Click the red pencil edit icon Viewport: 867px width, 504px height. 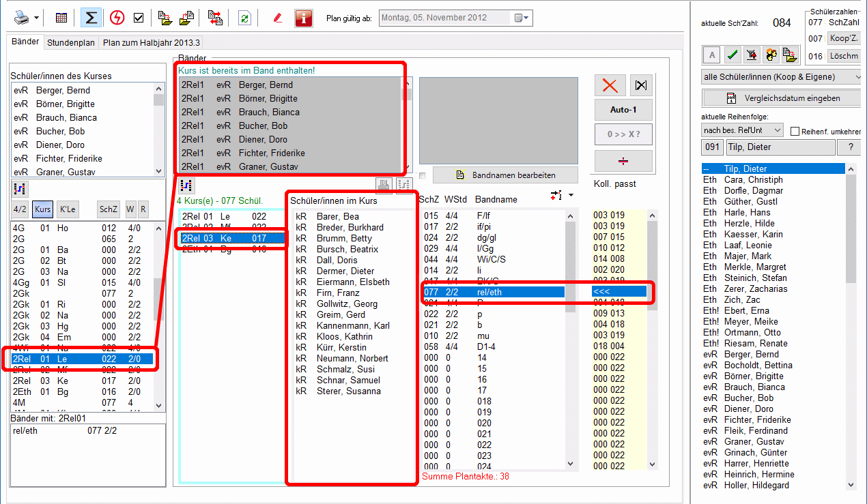277,18
